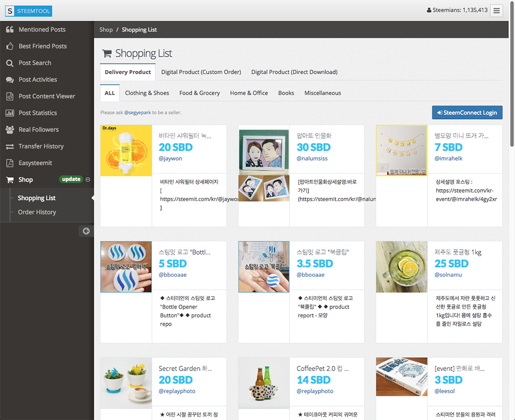The width and height of the screenshot is (515, 420).
Task: Click the Post Activities chat bubbles icon
Action: click(x=10, y=80)
